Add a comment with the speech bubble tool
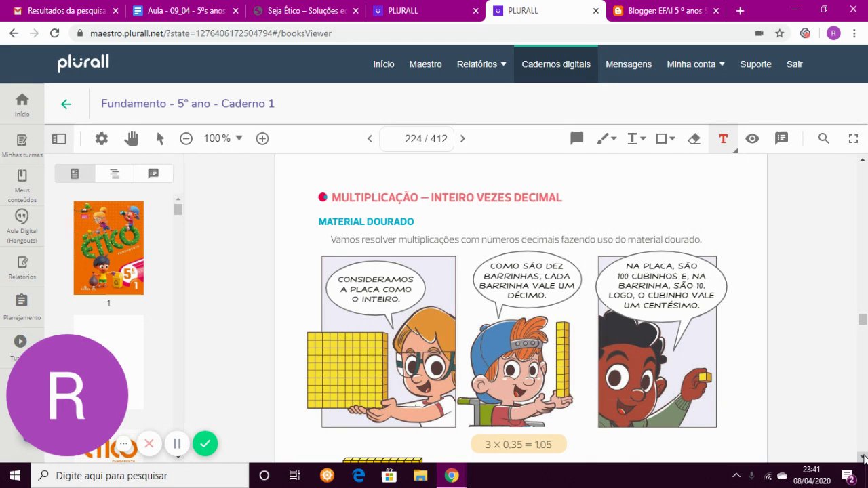This screenshot has height=488, width=868. pyautogui.click(x=577, y=138)
